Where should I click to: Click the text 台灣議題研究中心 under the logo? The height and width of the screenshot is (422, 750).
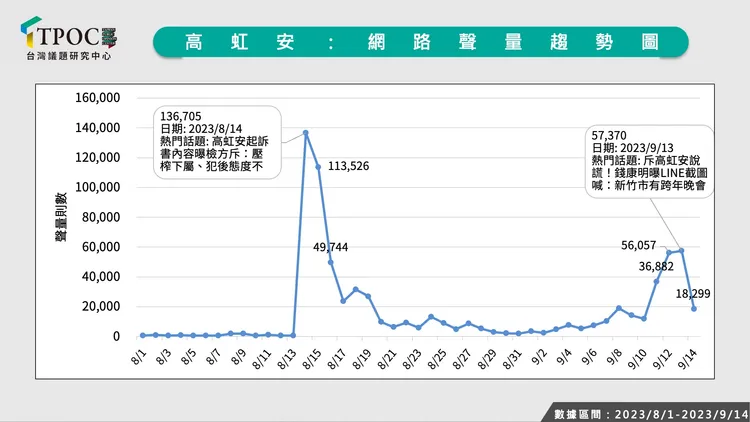(69, 56)
